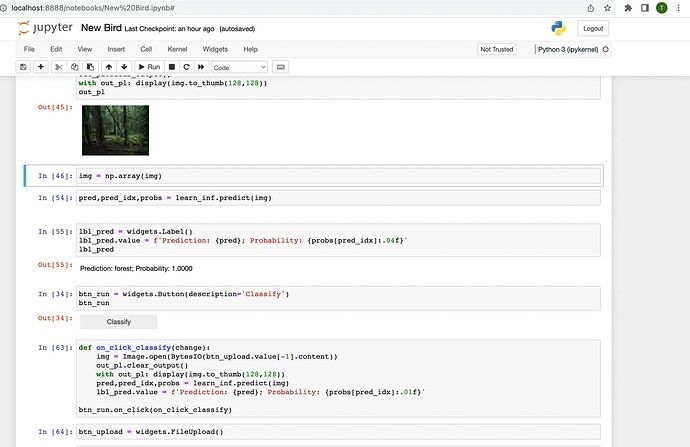Open the File menu
Viewport: 690px width, 447px height.
pyautogui.click(x=29, y=48)
